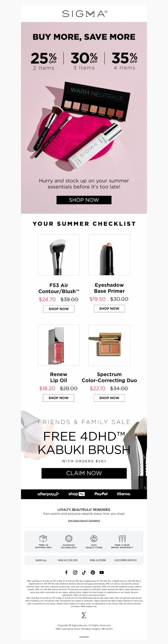Open the Pinterest social icon
168x644 pixels.
(x=93, y=572)
